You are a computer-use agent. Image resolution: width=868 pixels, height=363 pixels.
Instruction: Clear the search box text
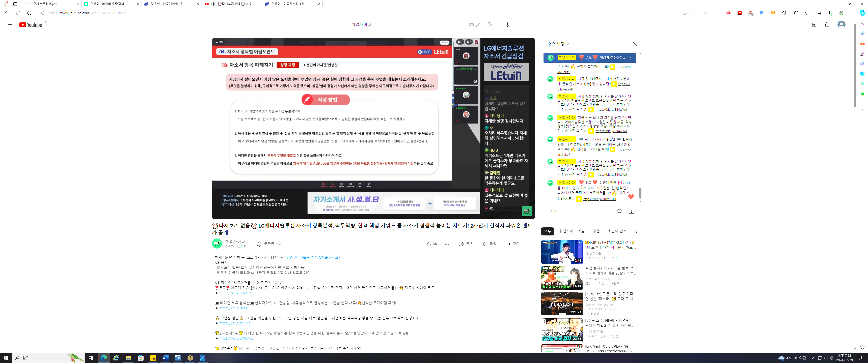478,25
